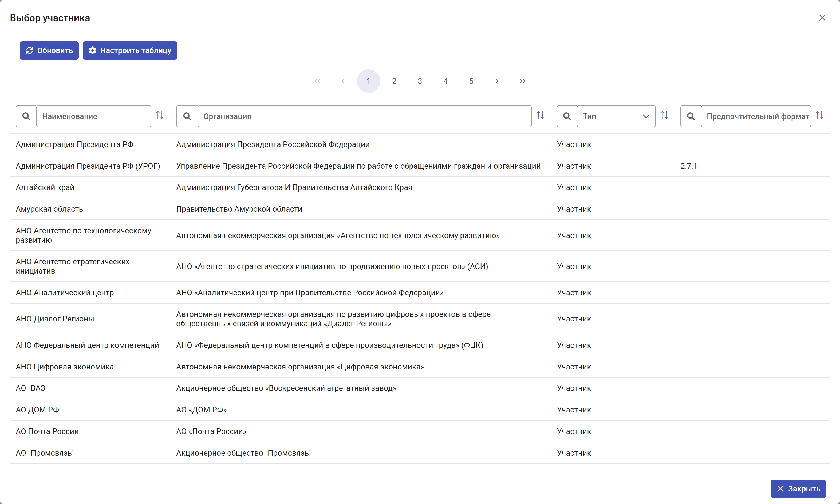840x504 pixels.
Task: Open the Тип filter dropdown
Action: 616,116
